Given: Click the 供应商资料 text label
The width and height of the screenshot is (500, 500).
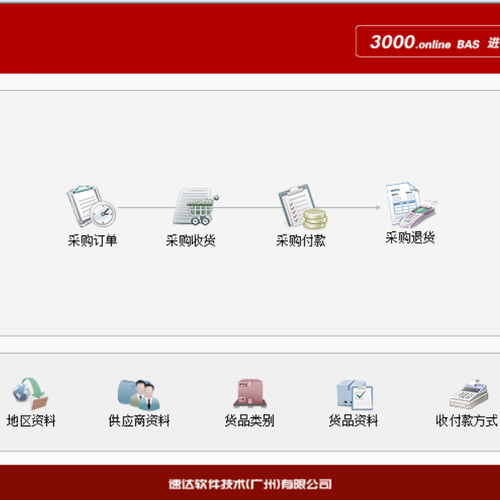Looking at the screenshot, I should tap(139, 421).
